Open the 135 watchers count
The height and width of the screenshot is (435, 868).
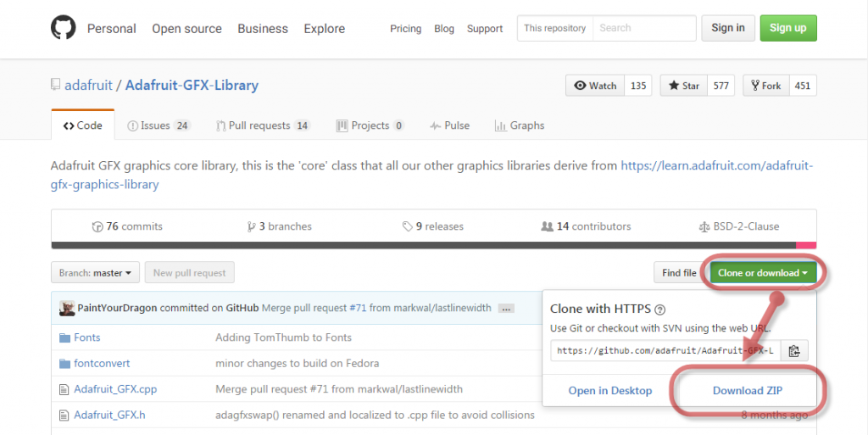tap(638, 86)
